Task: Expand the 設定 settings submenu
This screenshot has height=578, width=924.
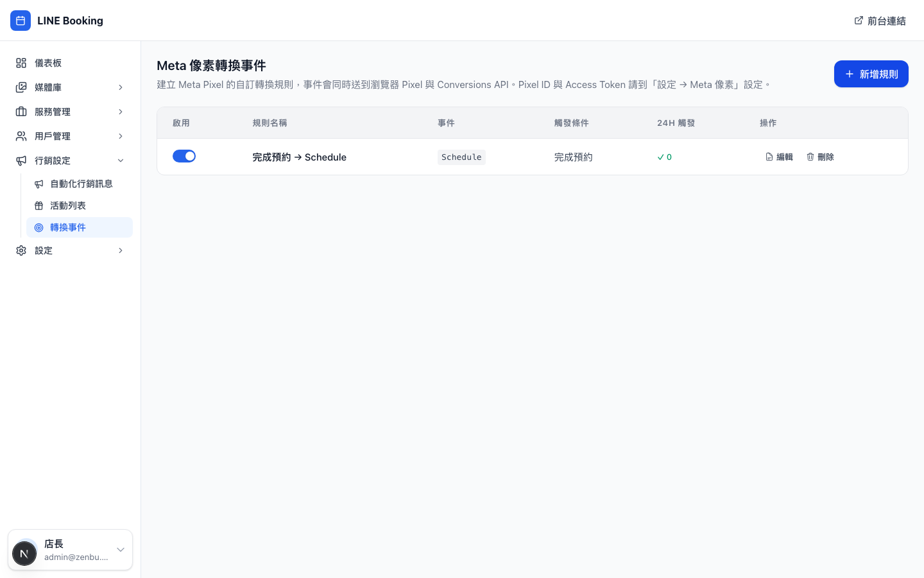Action: [x=121, y=250]
